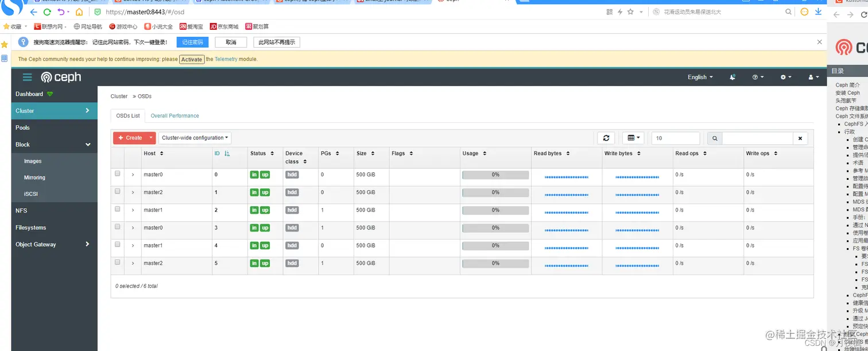Go to the browser home page
The width and height of the screenshot is (868, 351).
(x=79, y=11)
